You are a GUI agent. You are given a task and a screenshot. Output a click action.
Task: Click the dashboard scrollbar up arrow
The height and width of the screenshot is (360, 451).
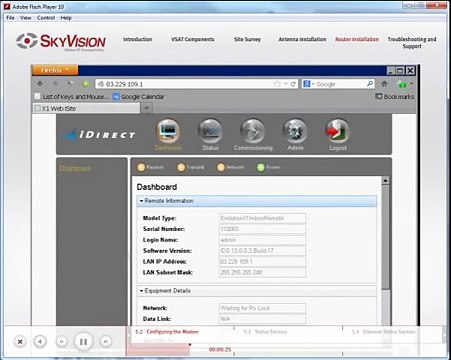coord(385,181)
